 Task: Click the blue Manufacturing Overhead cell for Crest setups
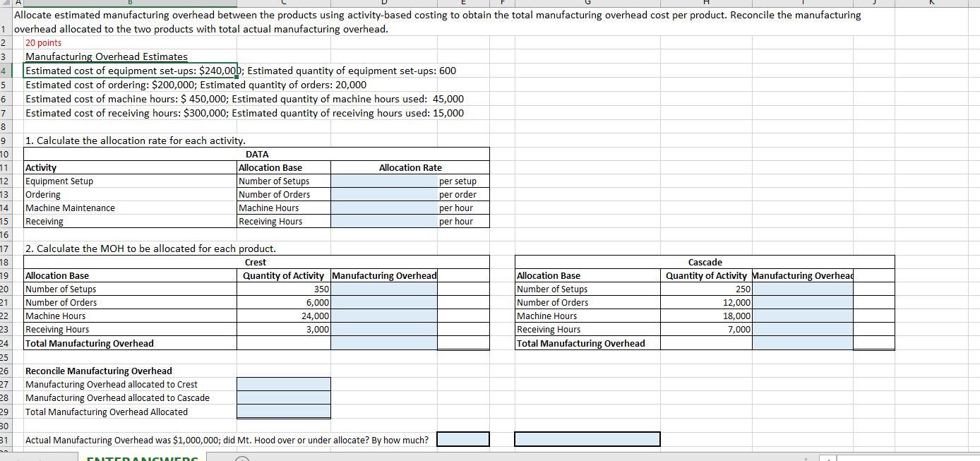pyautogui.click(x=383, y=289)
